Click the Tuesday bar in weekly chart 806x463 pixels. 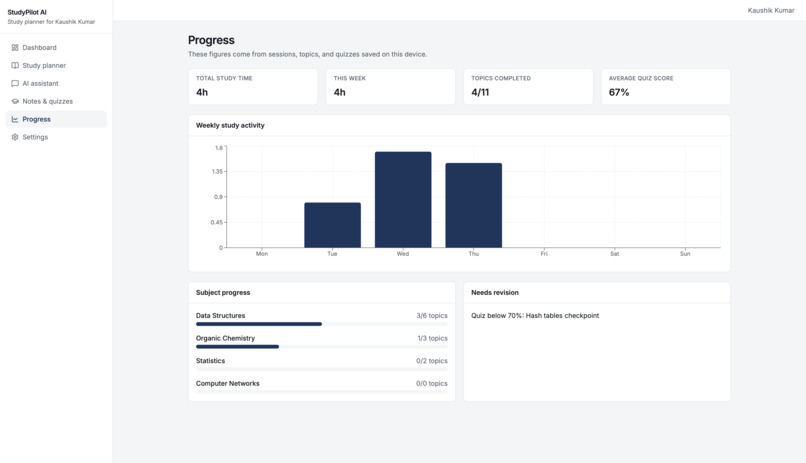pyautogui.click(x=333, y=225)
